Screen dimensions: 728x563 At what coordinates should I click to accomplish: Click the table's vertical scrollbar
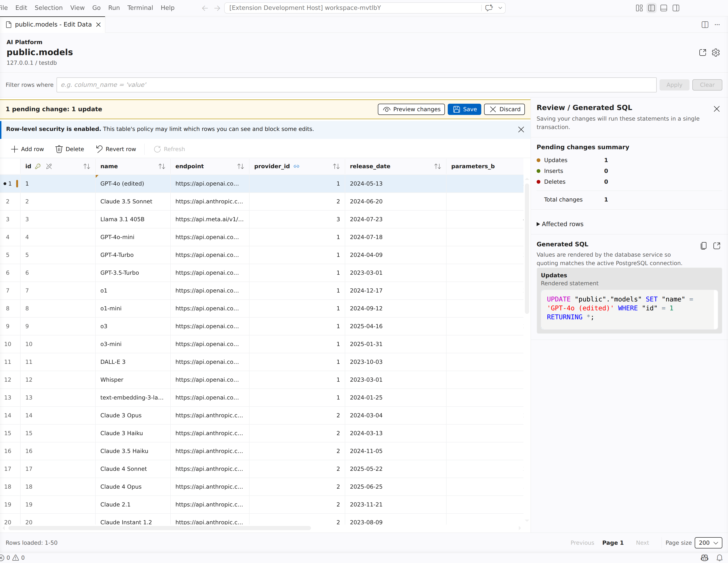pyautogui.click(x=527, y=248)
